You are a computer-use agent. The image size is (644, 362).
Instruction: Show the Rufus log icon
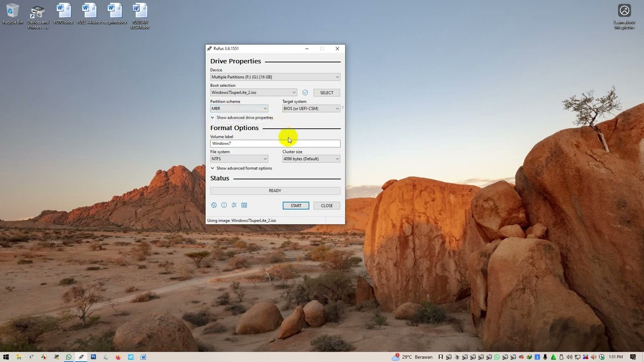244,205
